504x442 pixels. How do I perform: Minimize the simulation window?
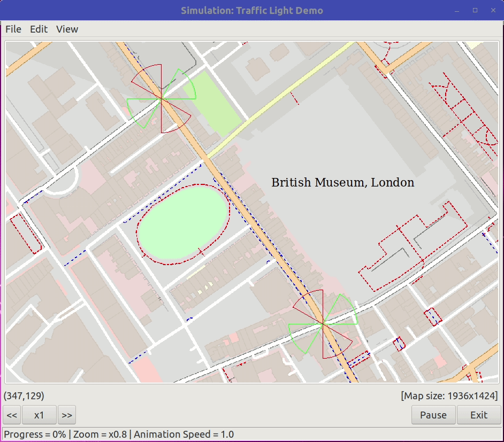[x=457, y=11]
